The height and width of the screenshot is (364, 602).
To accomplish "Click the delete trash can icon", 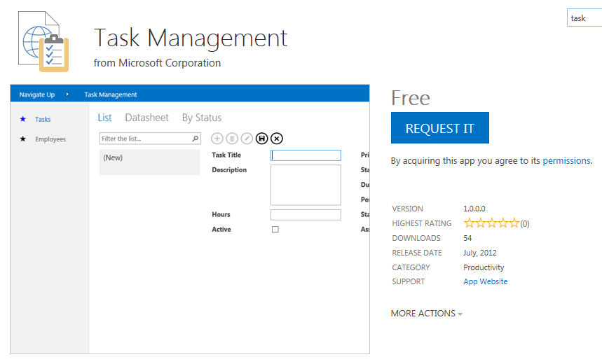I will [232, 139].
